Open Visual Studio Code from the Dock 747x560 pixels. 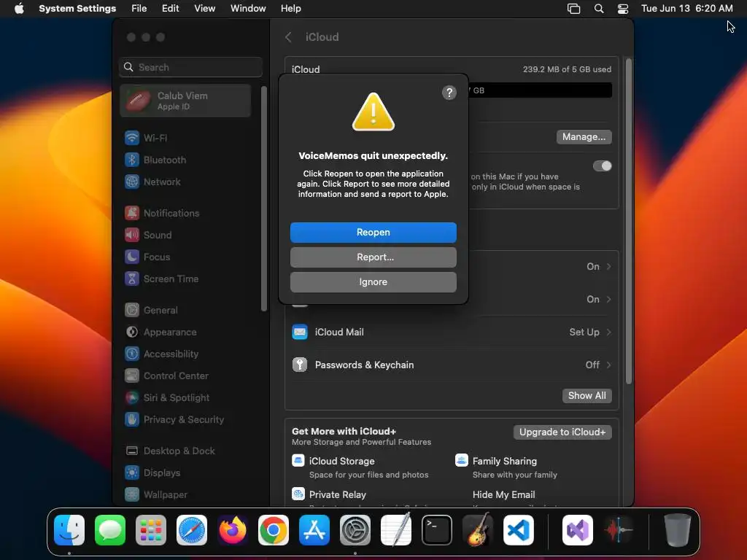519,530
